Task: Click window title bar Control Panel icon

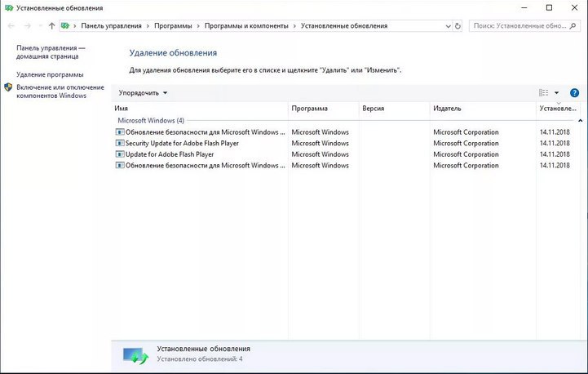Action: pos(9,8)
